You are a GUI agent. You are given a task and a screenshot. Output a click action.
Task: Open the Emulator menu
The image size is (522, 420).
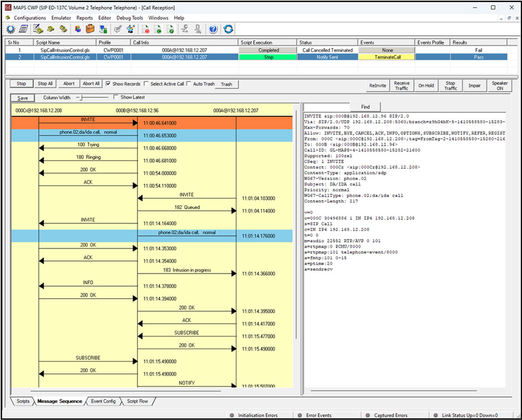click(61, 18)
